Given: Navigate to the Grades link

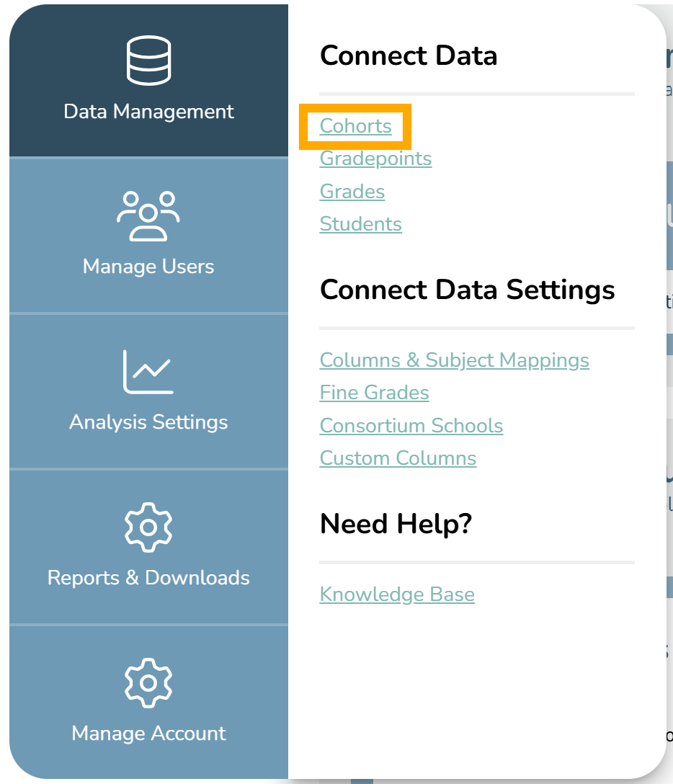Looking at the screenshot, I should 352,192.
